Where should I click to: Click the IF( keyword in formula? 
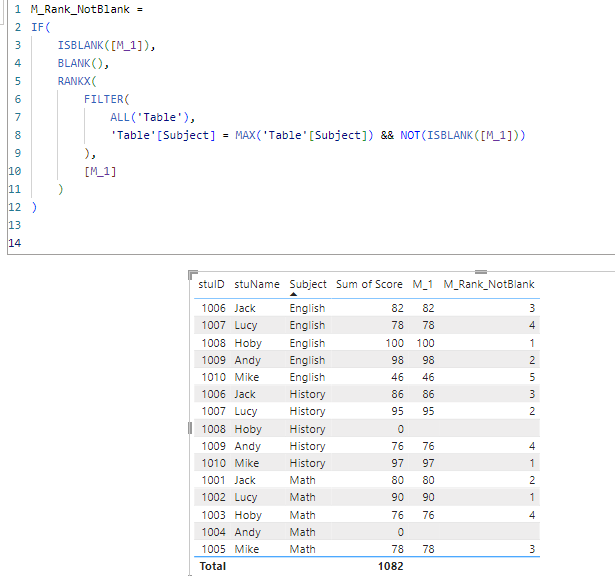[41, 27]
